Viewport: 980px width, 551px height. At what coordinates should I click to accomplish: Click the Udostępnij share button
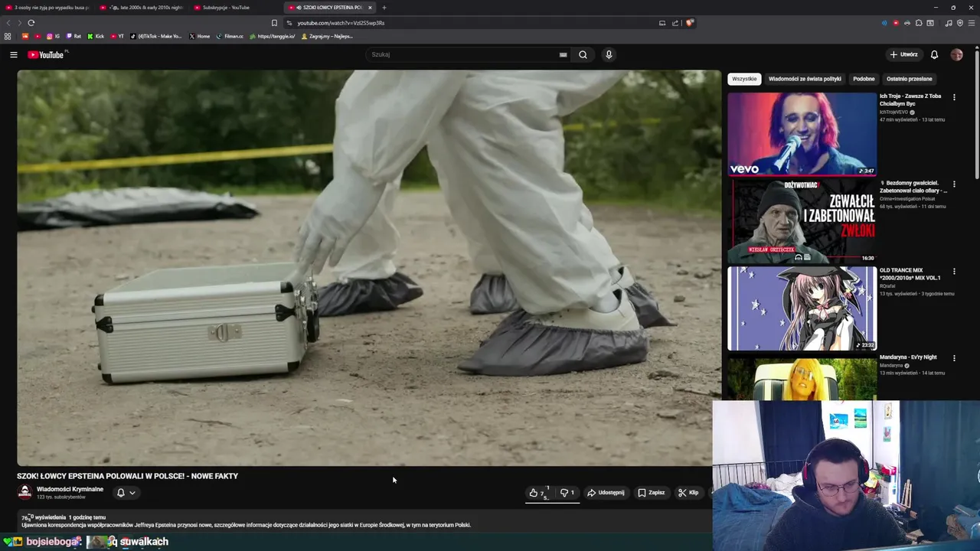pyautogui.click(x=606, y=493)
